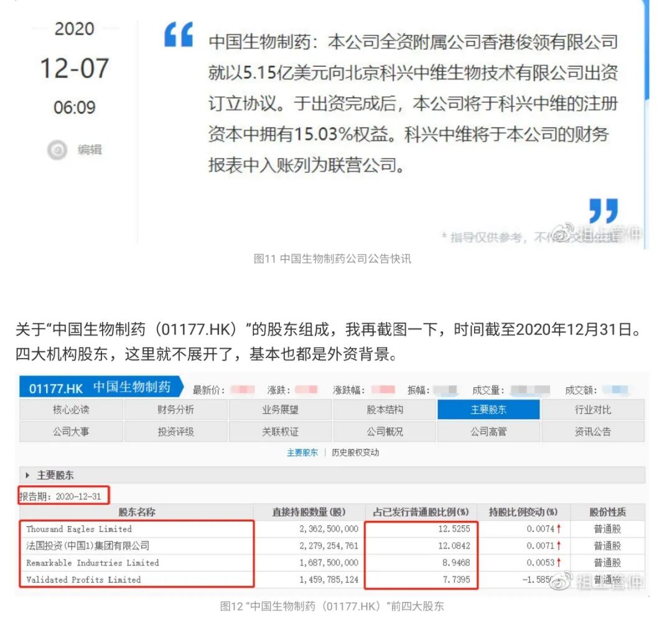The height and width of the screenshot is (623, 672).
Task: Click the 成交额 label
Action: click(x=581, y=390)
